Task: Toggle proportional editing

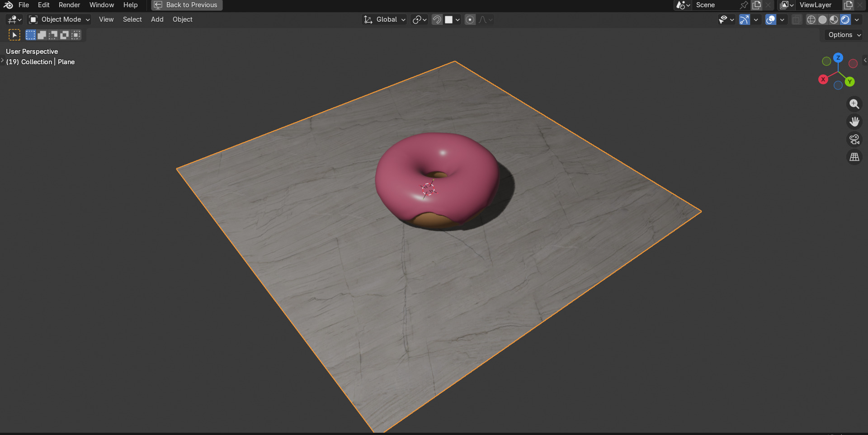Action: click(x=470, y=19)
